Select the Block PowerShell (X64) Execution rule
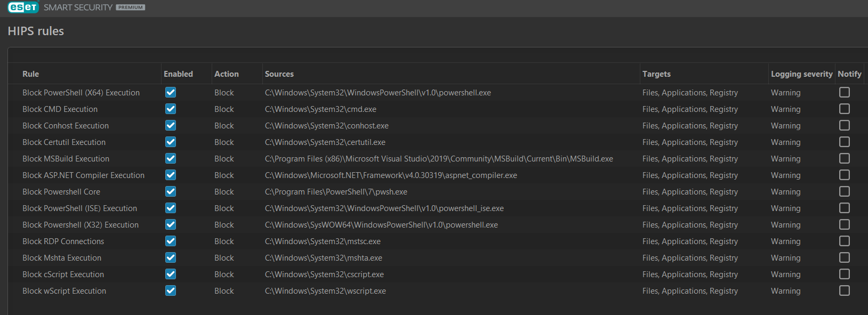 point(81,93)
